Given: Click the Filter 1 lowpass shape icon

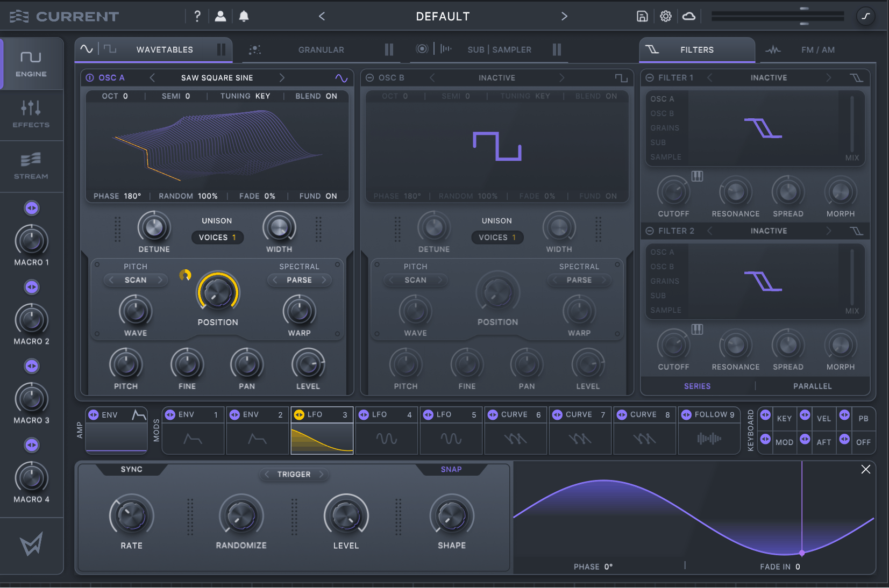Looking at the screenshot, I should click(856, 78).
